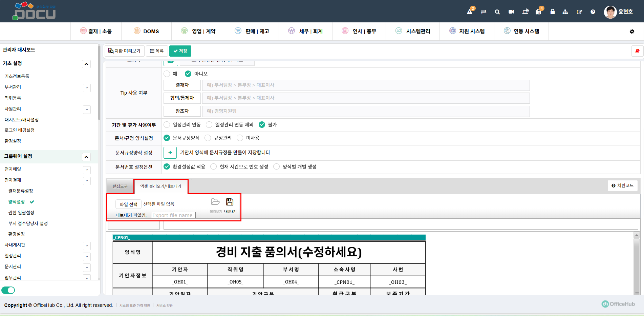This screenshot has width=644, height=316.
Task: Open the 인사 | 총무 menu
Action: 359,31
